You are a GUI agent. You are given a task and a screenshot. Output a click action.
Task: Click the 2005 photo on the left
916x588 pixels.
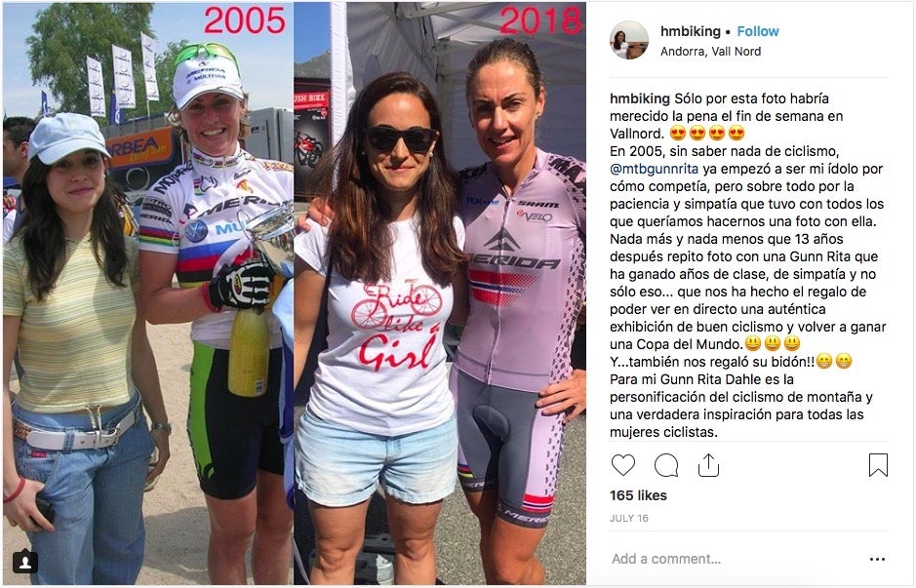tap(148, 294)
